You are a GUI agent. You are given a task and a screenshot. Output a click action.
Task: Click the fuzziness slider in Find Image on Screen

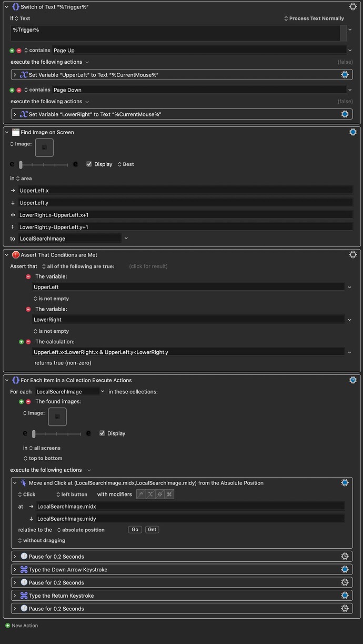pos(44,164)
